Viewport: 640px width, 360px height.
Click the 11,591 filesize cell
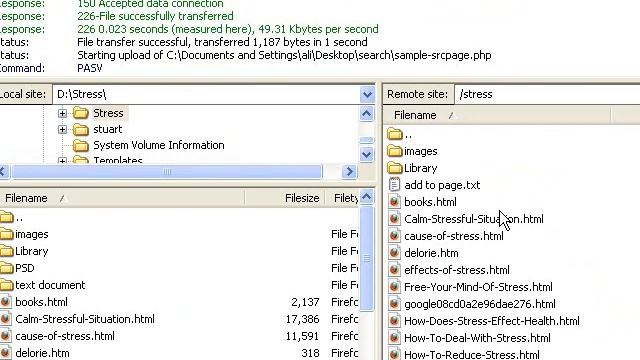coord(302,336)
